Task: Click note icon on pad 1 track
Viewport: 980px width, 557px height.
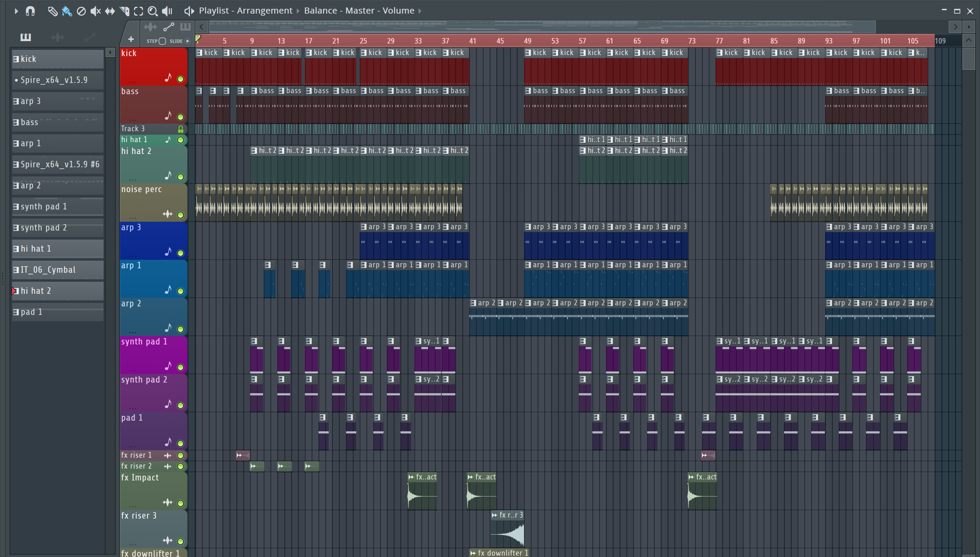Action: coord(168,442)
